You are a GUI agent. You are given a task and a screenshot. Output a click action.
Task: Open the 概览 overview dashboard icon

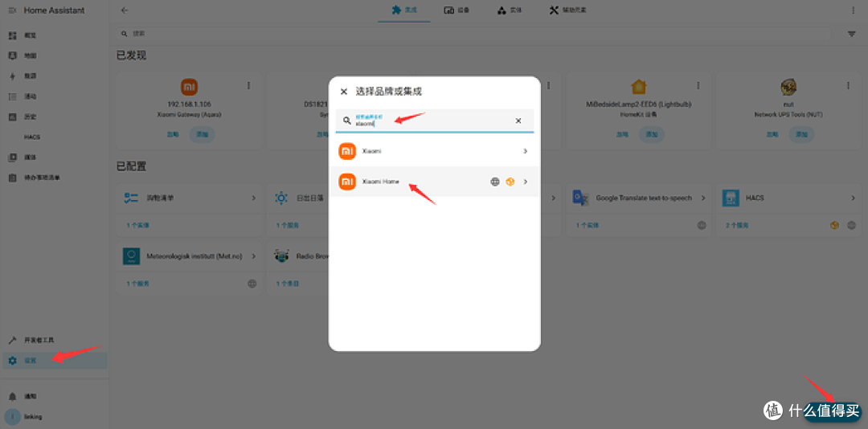12,35
